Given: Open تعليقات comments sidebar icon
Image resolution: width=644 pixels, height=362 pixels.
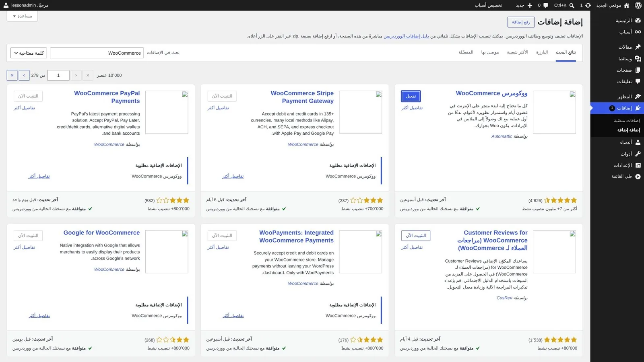Looking at the screenshot, I should tap(638, 81).
